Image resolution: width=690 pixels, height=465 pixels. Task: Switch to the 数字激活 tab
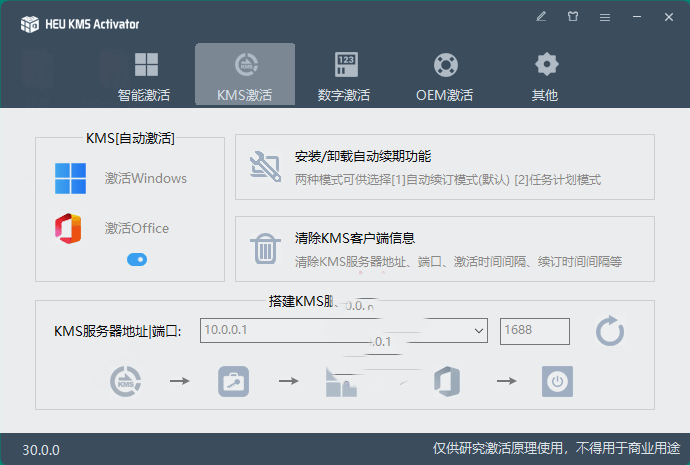tap(345, 75)
